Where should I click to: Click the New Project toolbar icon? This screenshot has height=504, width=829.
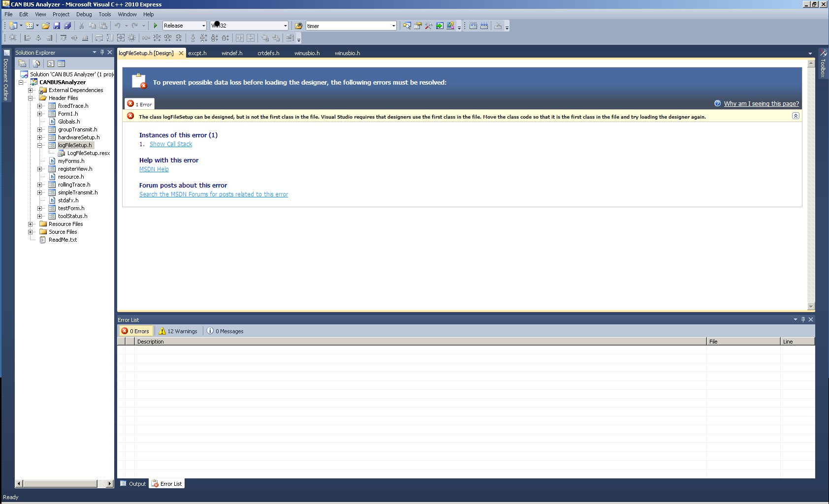coord(13,26)
